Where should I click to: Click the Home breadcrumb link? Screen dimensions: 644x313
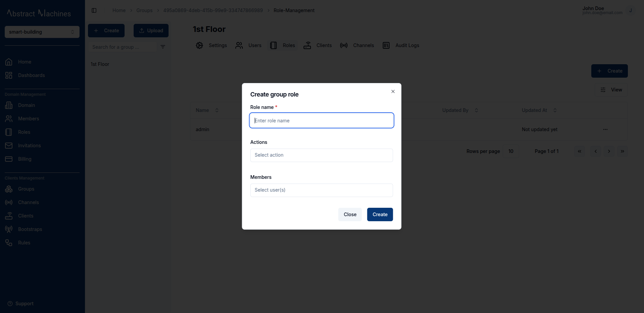click(x=119, y=10)
